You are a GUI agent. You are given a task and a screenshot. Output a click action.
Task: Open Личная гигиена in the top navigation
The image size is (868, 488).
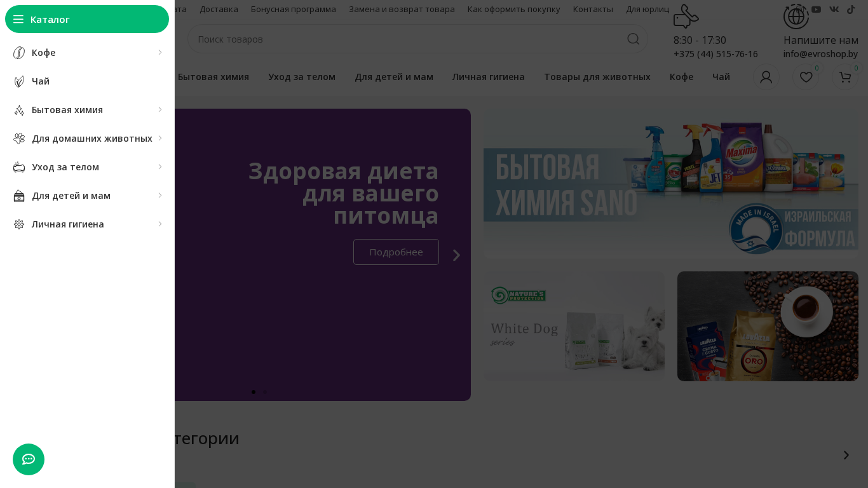[489, 77]
